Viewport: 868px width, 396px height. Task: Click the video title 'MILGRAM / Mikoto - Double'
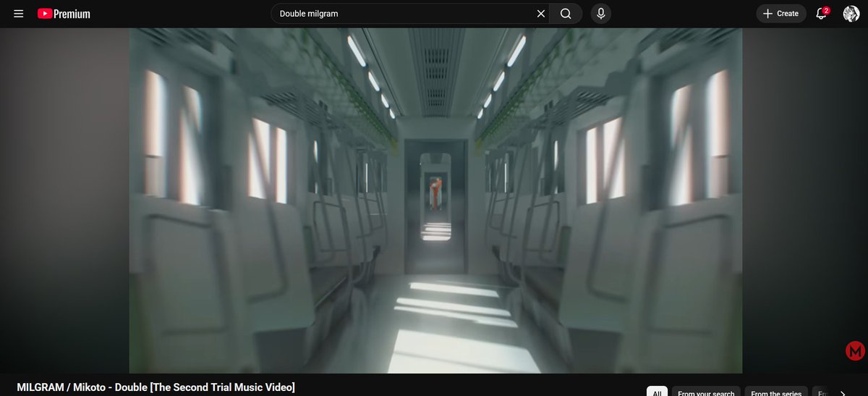(156, 387)
